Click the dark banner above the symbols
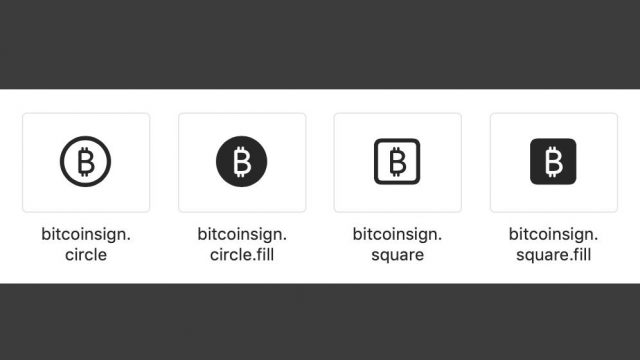 pos(320,44)
